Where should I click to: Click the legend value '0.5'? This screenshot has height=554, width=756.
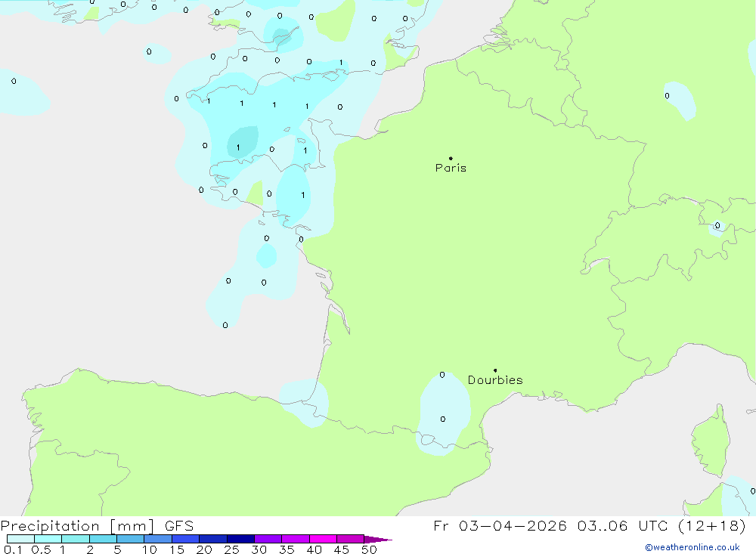(x=41, y=549)
